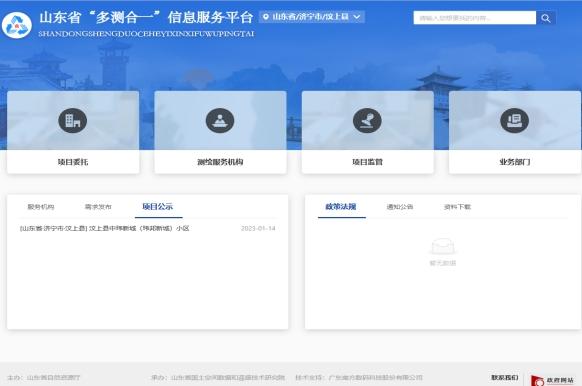582x386 pixels.
Task: Switch to the 服务机构 tab
Action: (x=41, y=207)
